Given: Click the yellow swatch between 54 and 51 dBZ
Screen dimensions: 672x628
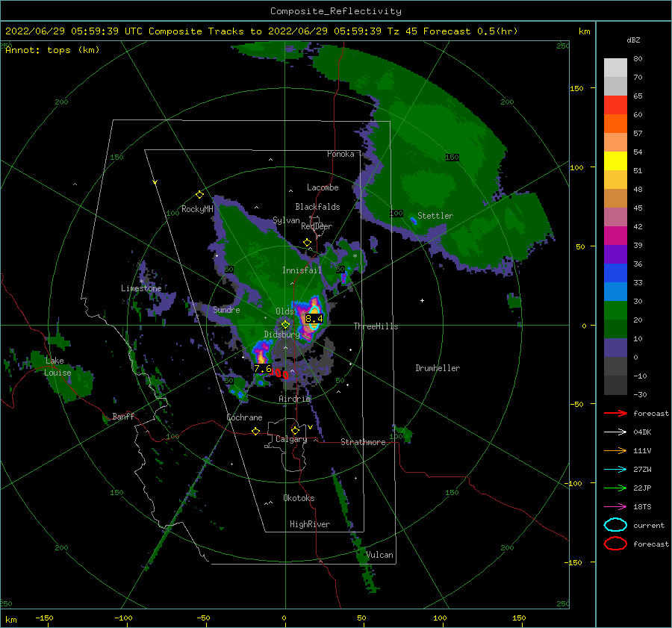Looking at the screenshot, I should click(615, 161).
